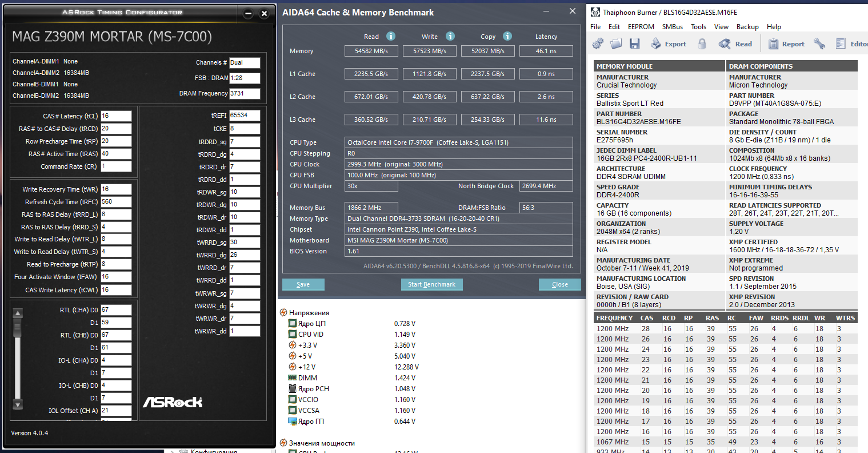Click the L3 Cache Write value 210.71 GB/s
The width and height of the screenshot is (868, 453).
click(429, 120)
